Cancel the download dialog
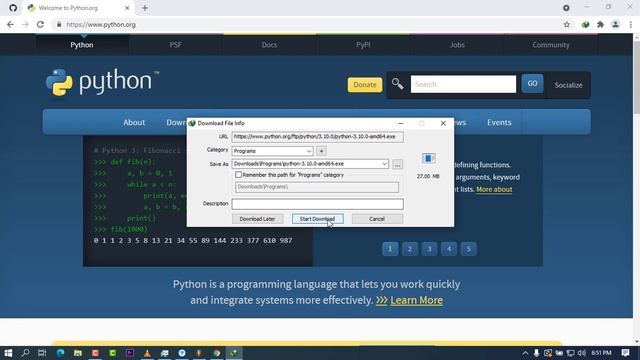Screen dimensions: 640x360 pos(377,219)
